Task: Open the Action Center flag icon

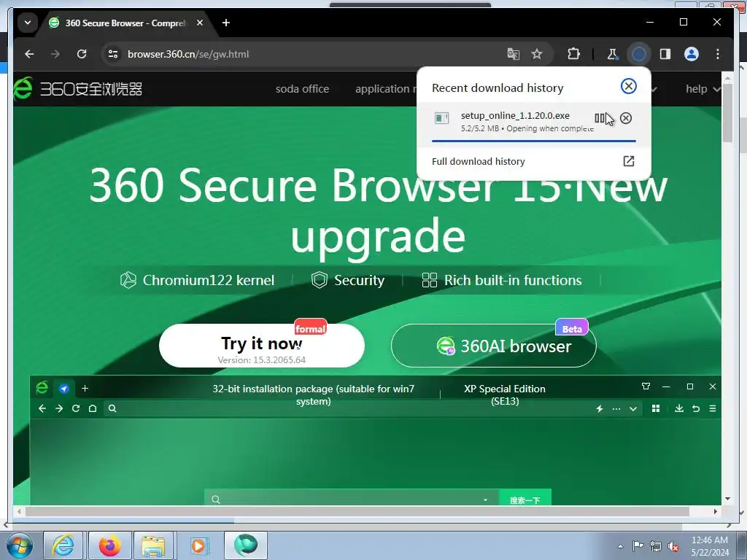Action: point(638,546)
